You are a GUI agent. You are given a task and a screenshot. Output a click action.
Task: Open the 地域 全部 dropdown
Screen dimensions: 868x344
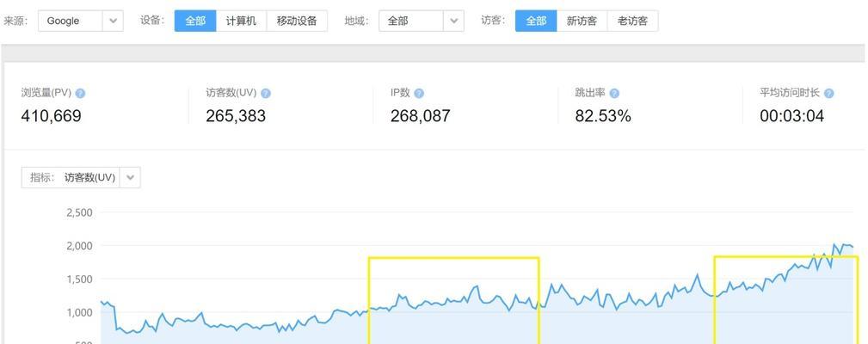[x=422, y=21]
